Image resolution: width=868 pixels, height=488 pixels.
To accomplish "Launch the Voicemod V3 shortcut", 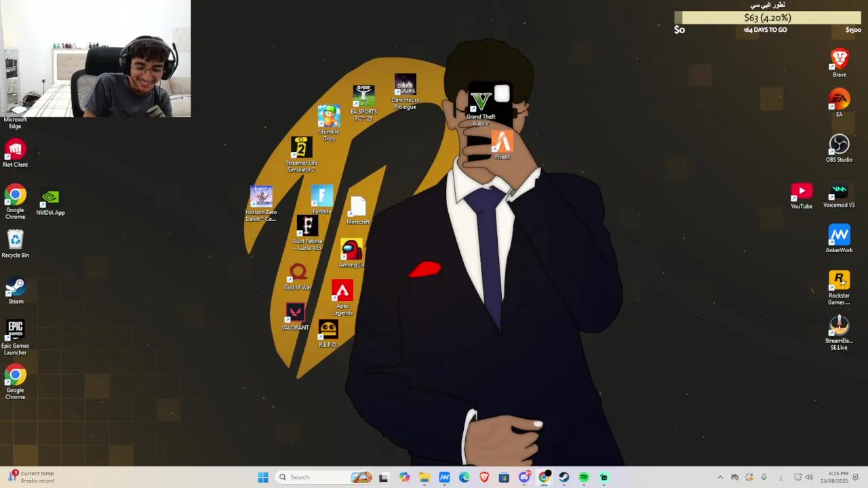I will coord(840,195).
